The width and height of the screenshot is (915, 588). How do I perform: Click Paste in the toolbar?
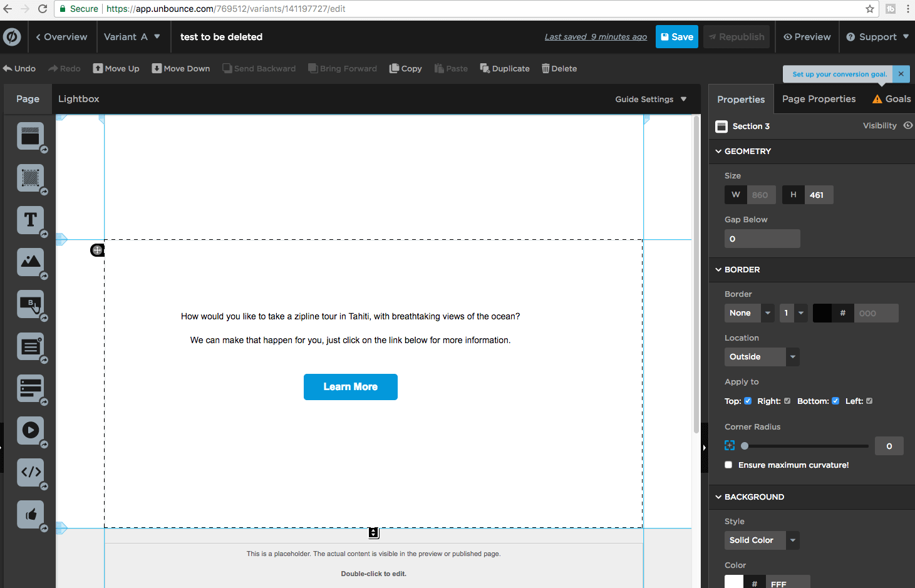click(x=451, y=68)
